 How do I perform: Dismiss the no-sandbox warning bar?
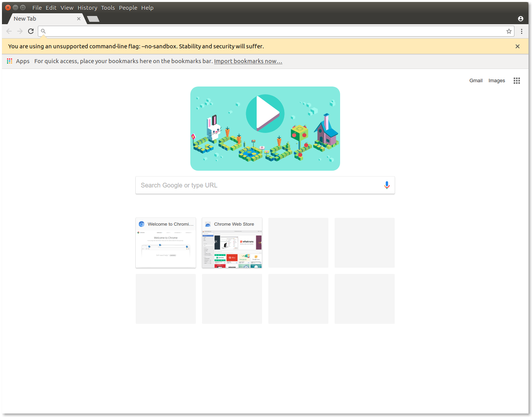(x=517, y=46)
